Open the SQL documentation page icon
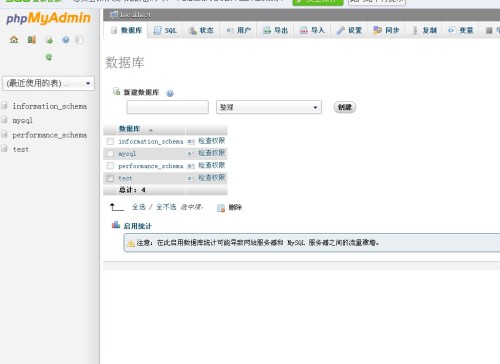The height and width of the screenshot is (364, 500). [79, 40]
